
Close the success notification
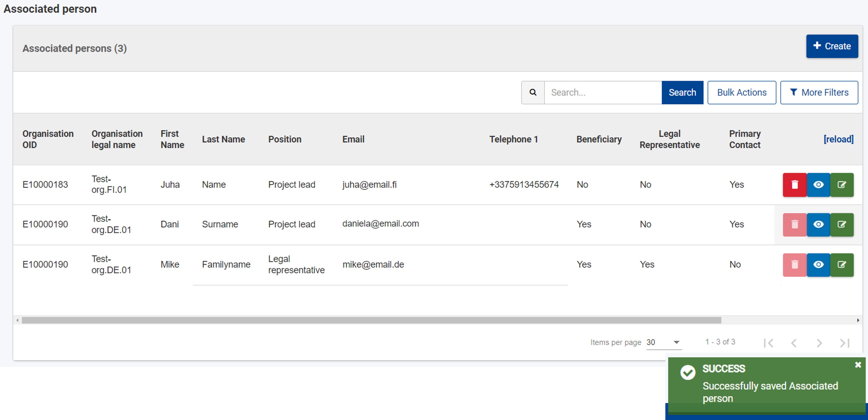click(x=858, y=365)
